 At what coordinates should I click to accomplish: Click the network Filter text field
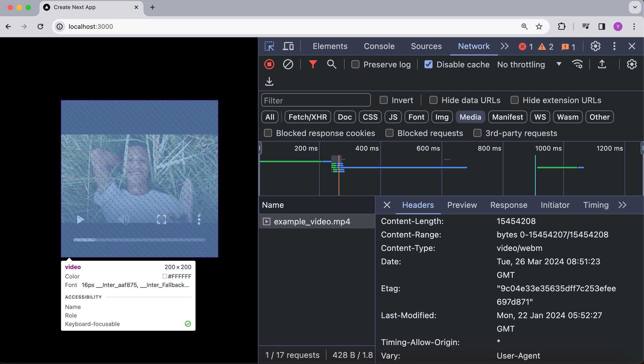pyautogui.click(x=316, y=100)
